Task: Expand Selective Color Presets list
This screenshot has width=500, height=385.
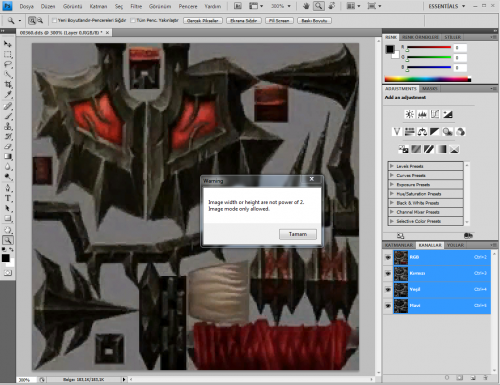Action: [x=392, y=221]
